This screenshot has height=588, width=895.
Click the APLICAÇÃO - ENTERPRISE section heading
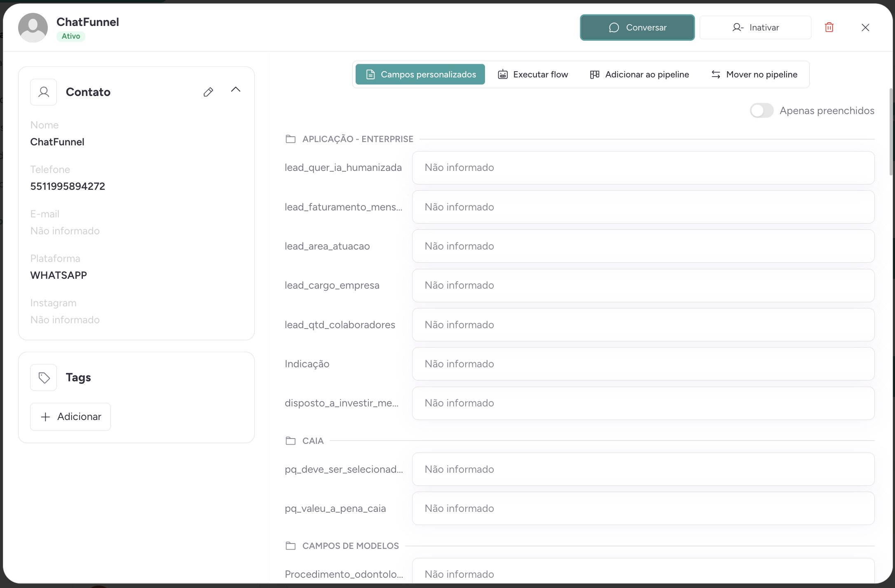pyautogui.click(x=358, y=139)
